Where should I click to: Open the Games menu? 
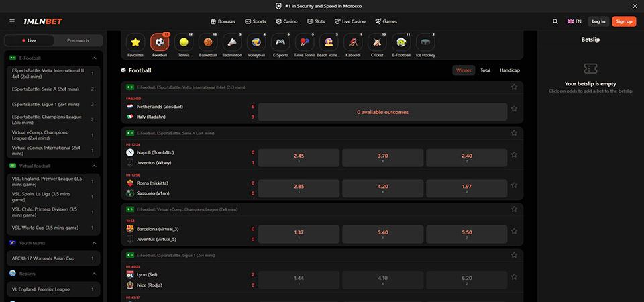pos(386,21)
